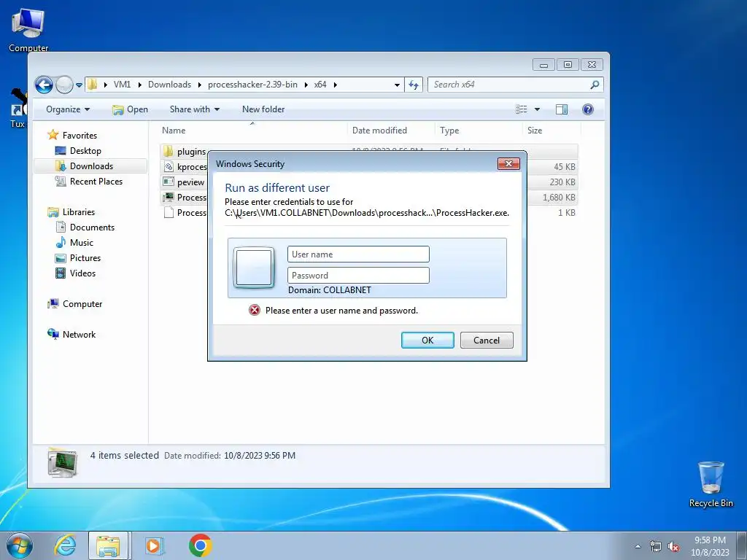Select the kprocesshacker file icon
Image resolution: width=747 pixels, height=560 pixels.
[x=169, y=167]
